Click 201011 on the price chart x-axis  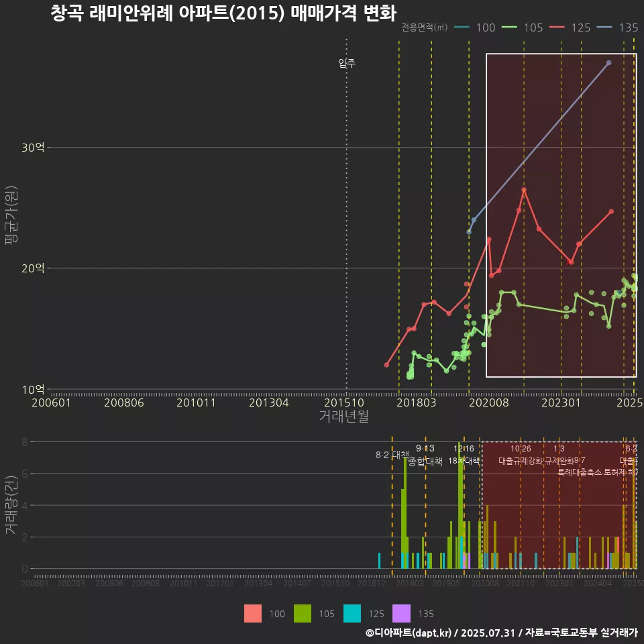tap(197, 402)
